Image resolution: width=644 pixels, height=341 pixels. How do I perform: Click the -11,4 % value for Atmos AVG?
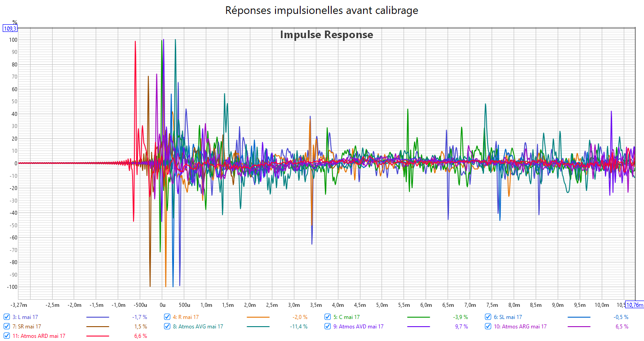pyautogui.click(x=299, y=327)
